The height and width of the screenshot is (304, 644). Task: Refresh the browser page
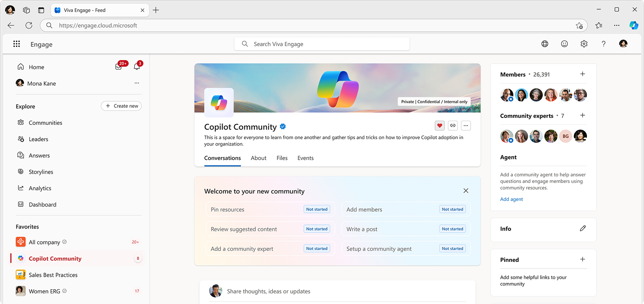(x=29, y=25)
